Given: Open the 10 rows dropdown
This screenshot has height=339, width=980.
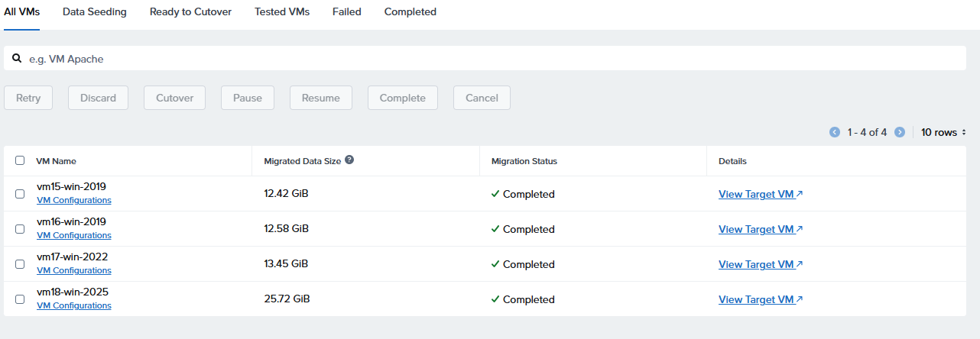Looking at the screenshot, I should (943, 132).
